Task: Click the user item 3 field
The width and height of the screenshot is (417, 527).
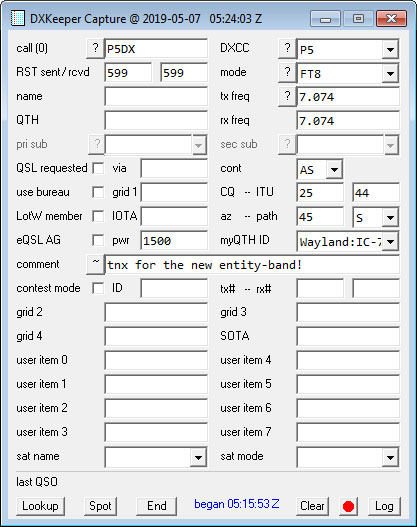Action: 156,432
